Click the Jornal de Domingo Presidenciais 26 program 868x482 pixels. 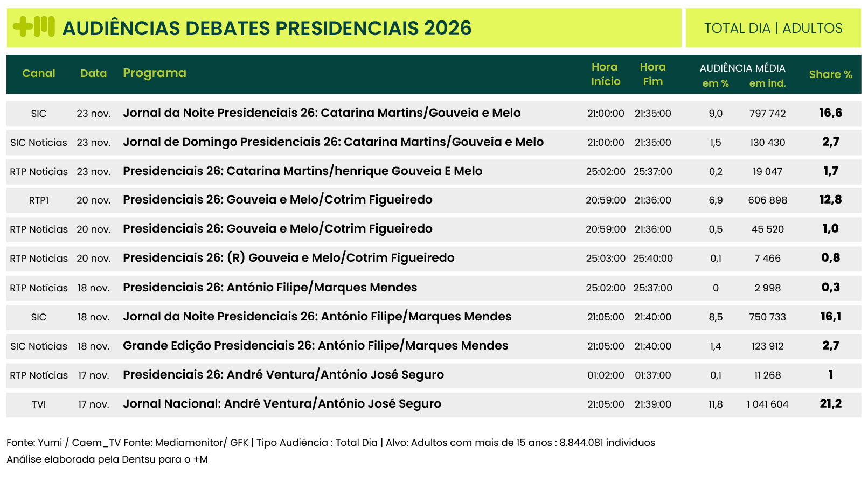point(333,142)
